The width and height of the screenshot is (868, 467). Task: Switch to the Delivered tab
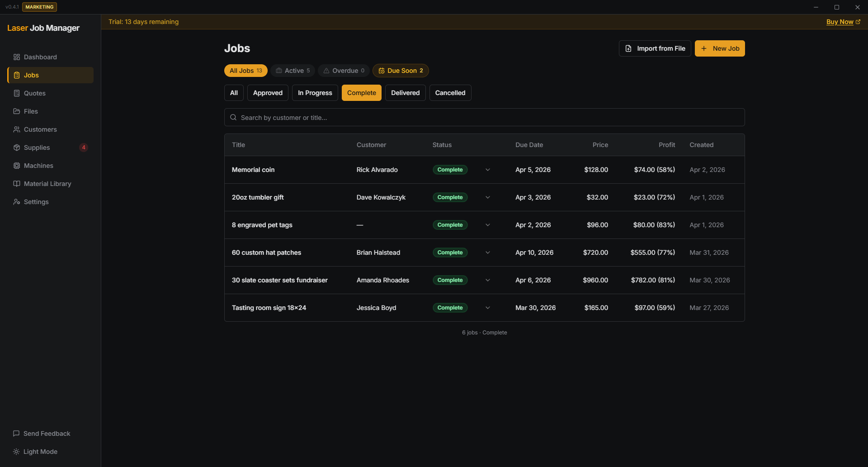click(x=405, y=92)
